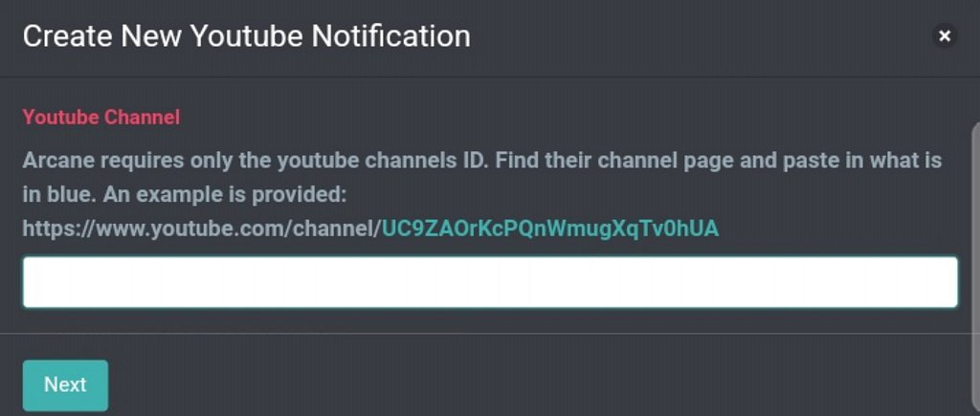Image resolution: width=980 pixels, height=416 pixels.
Task: Click the word 'Notification' in header
Action: coord(391,36)
